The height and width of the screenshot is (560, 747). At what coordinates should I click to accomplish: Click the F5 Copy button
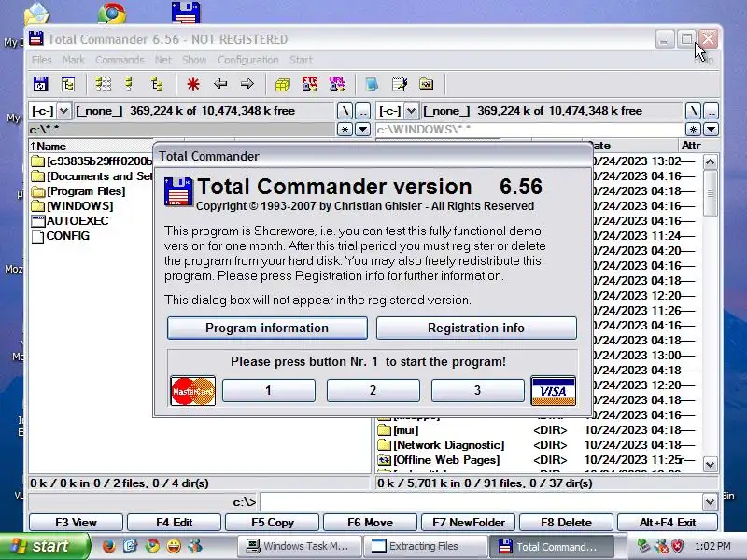tap(273, 523)
